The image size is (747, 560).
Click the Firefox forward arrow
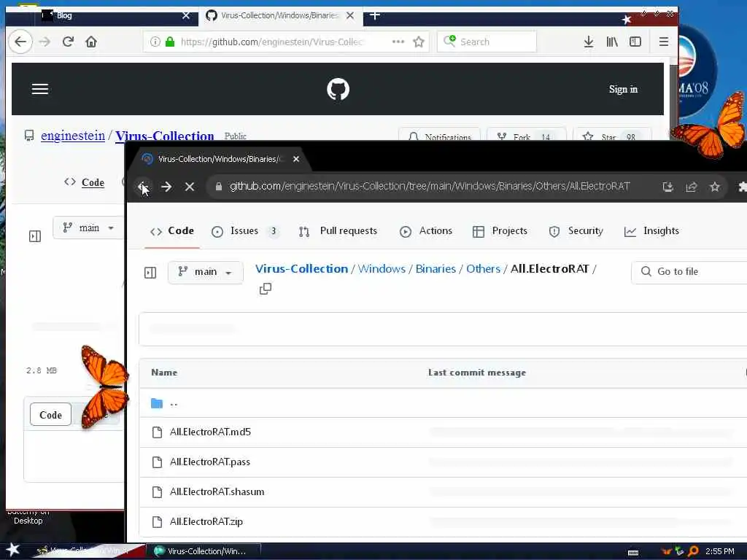[x=44, y=42]
